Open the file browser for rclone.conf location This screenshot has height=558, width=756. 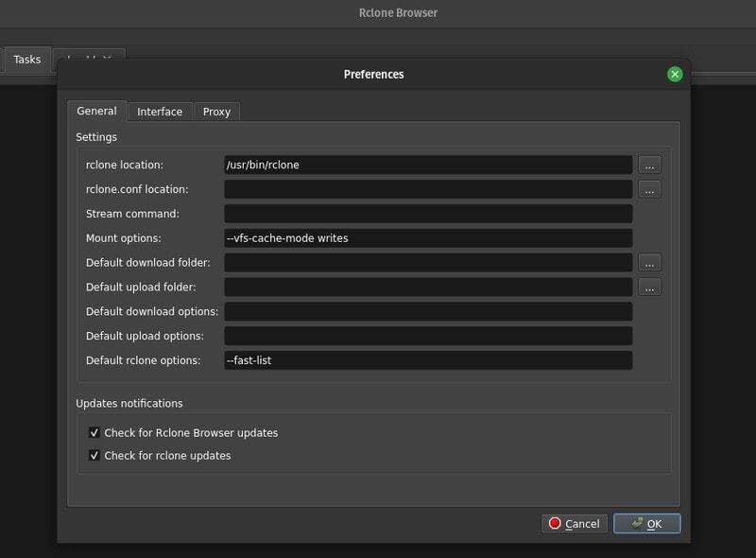click(648, 188)
